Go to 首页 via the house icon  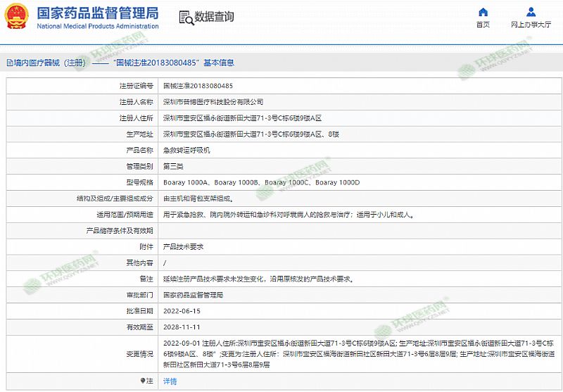[483, 12]
